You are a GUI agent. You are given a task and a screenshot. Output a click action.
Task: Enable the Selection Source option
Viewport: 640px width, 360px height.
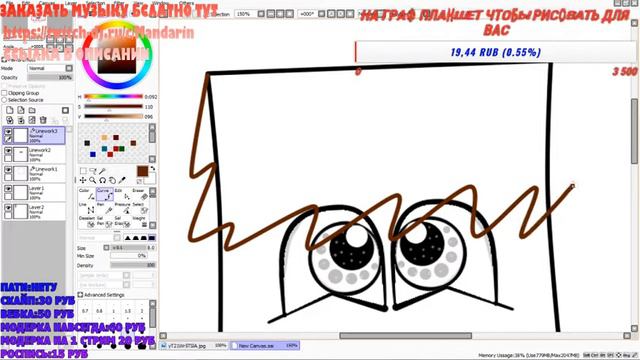[4, 100]
